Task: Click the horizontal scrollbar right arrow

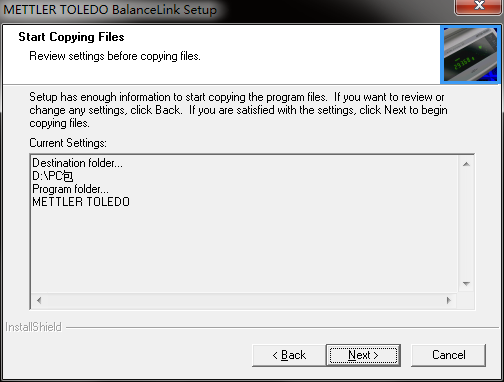Action: [449, 300]
